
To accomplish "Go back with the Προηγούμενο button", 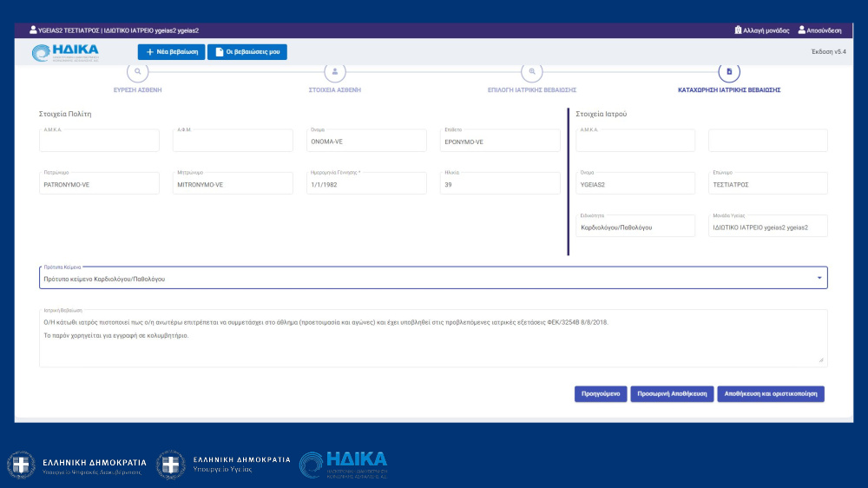I will [600, 393].
